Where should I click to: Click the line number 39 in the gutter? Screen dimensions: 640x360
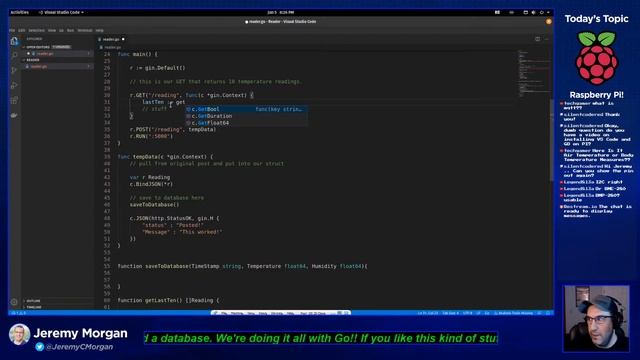[x=107, y=157]
